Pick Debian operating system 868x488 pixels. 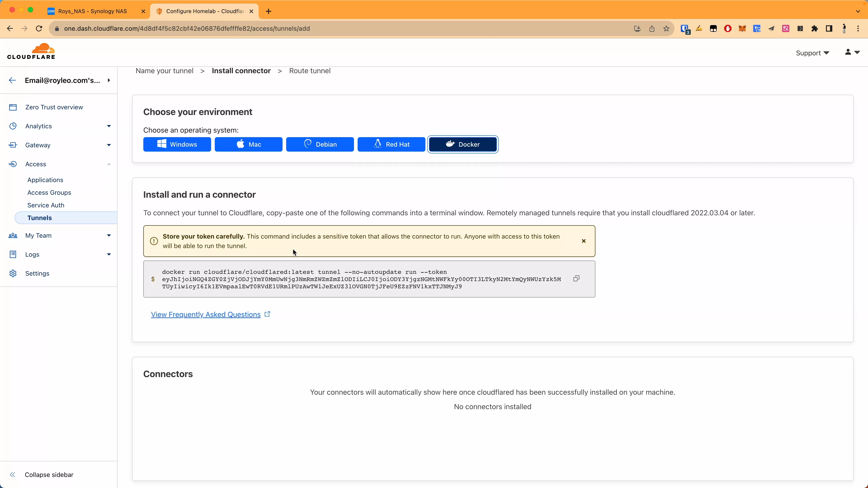pos(320,145)
